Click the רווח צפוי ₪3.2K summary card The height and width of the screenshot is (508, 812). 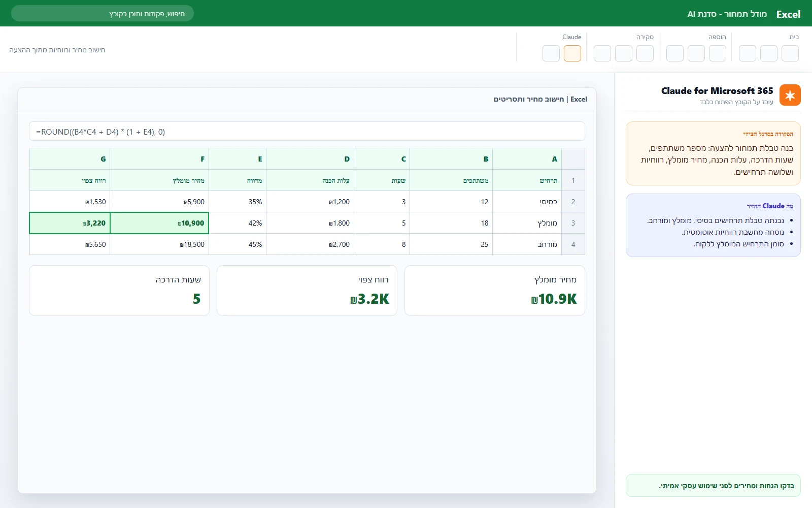307,291
